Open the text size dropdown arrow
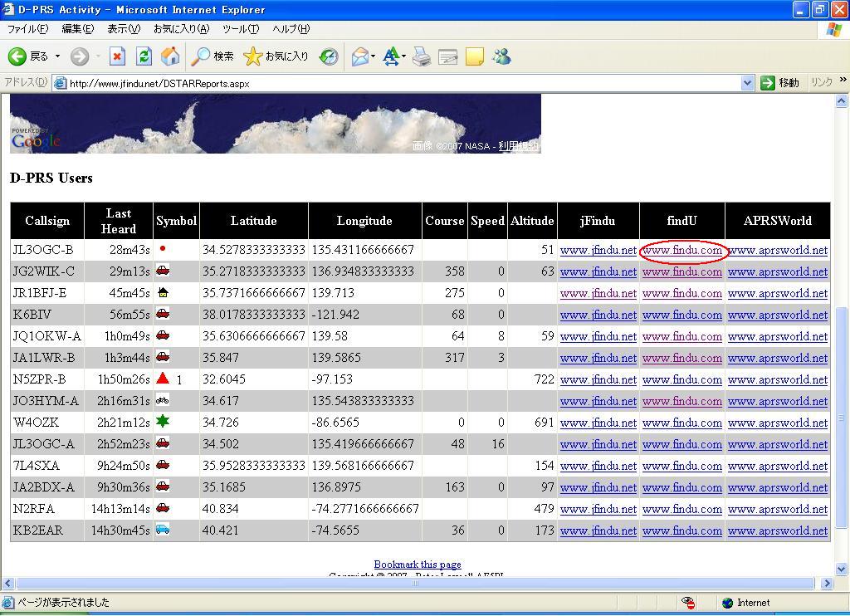 click(403, 56)
